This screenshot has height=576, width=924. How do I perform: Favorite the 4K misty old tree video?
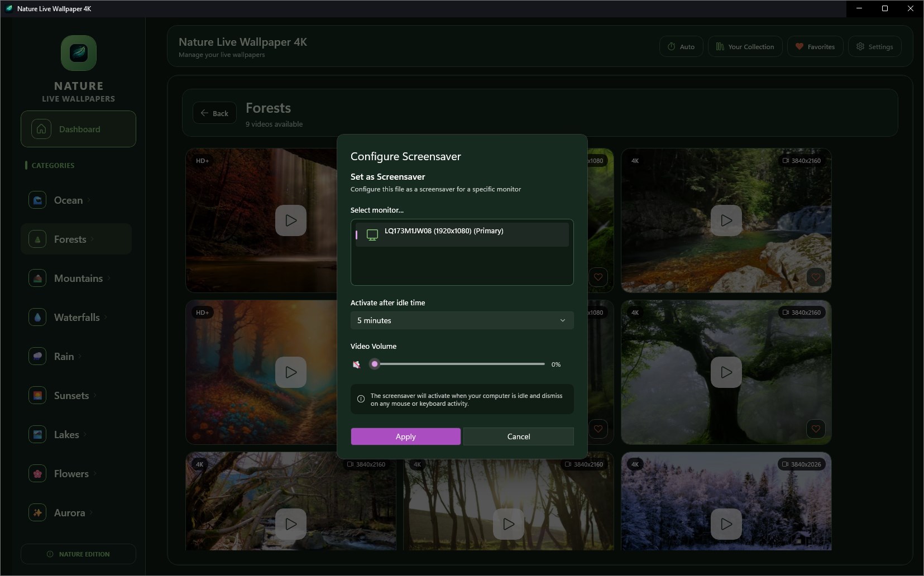(816, 429)
